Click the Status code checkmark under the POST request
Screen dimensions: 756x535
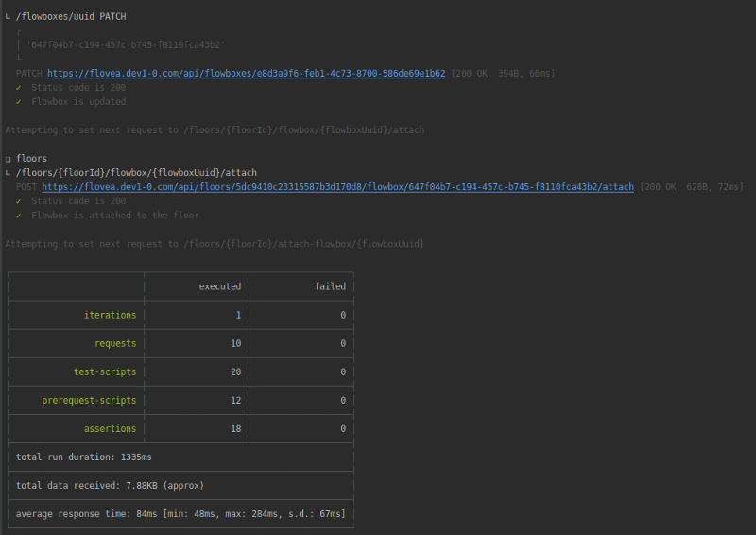click(x=19, y=201)
